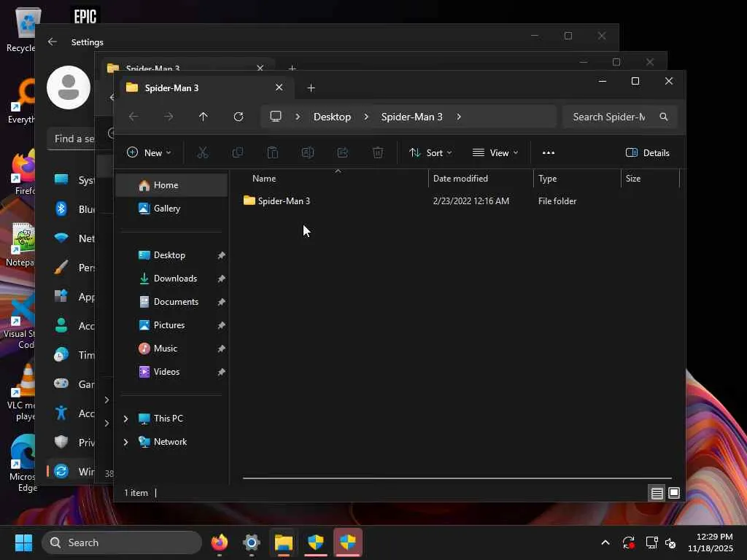Go up one folder with Up arrow
This screenshot has height=560, width=747.
pos(204,117)
